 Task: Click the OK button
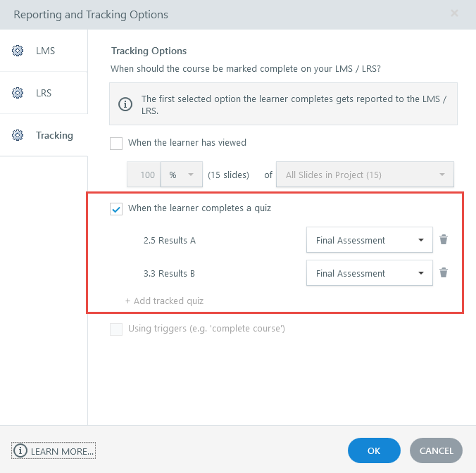point(374,450)
